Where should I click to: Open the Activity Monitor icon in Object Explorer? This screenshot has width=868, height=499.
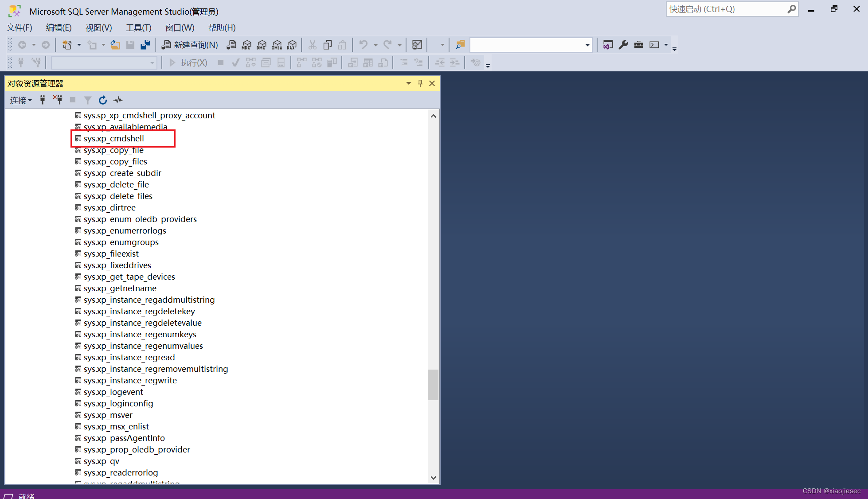pos(118,100)
